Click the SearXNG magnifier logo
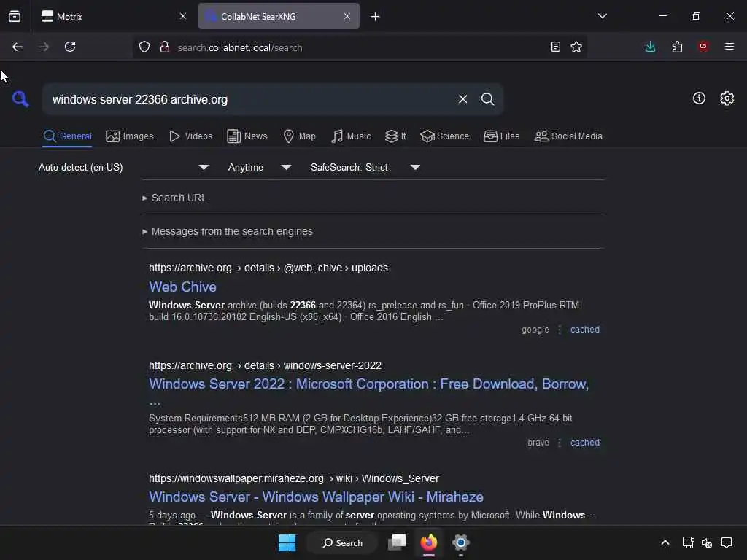This screenshot has width=747, height=560. click(x=20, y=99)
